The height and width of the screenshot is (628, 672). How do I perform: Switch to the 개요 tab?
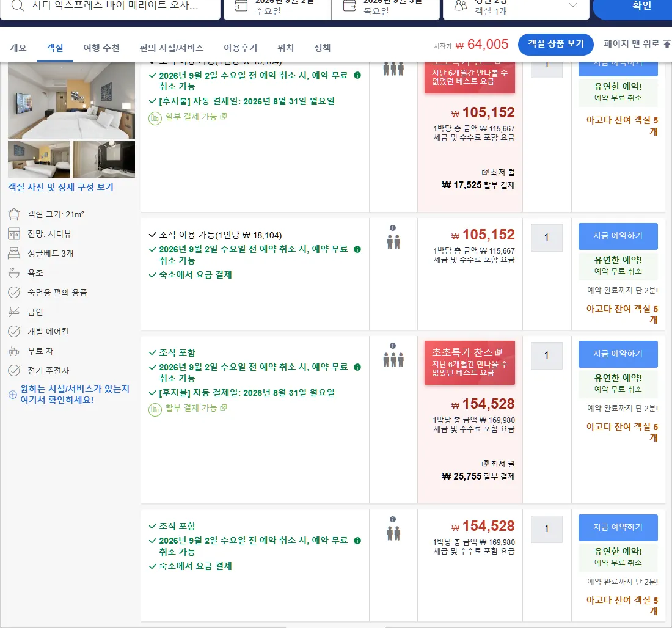coord(18,48)
